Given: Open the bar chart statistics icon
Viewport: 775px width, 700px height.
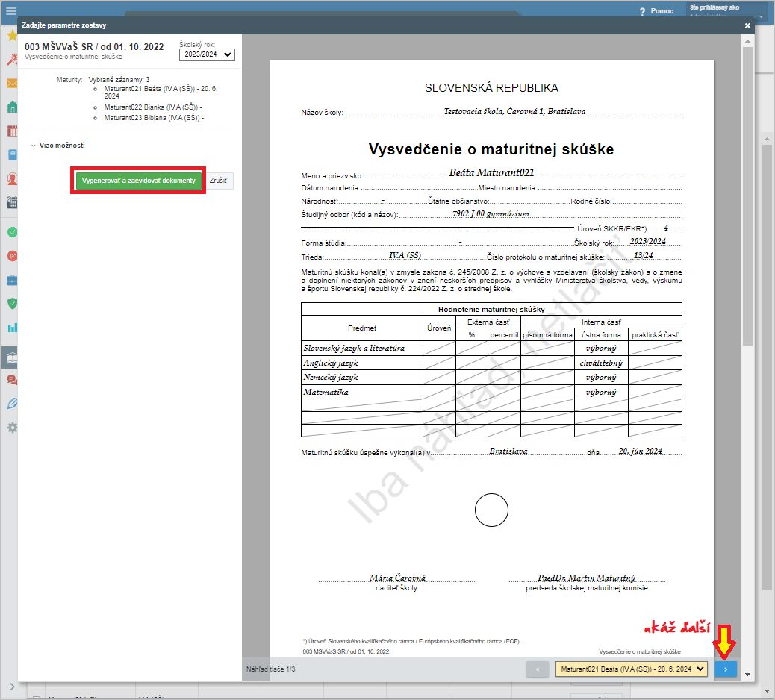Looking at the screenshot, I should (x=12, y=328).
